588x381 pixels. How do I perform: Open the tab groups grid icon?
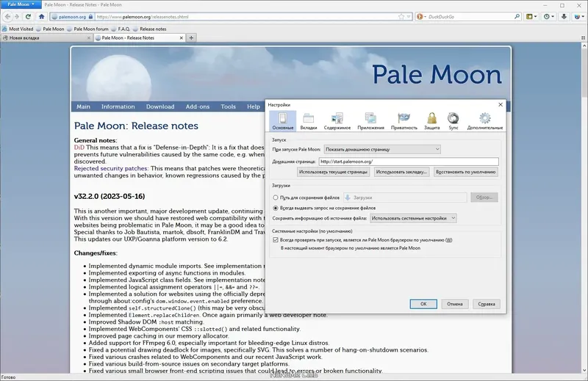583,38
